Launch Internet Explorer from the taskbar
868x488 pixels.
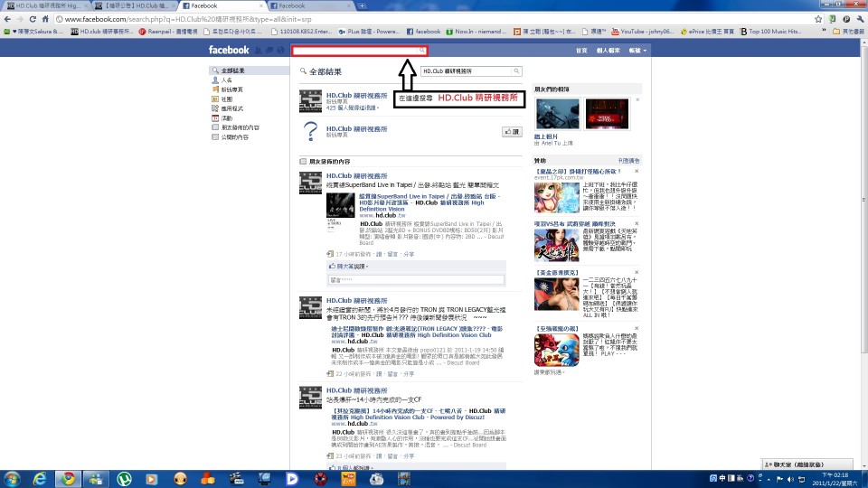click(x=40, y=479)
